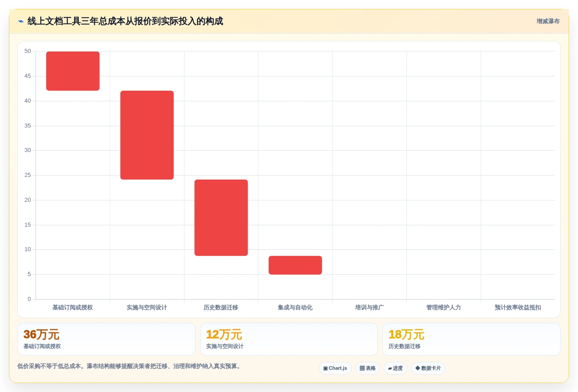Click the red bar for 基础订阅或授权
Viewport: 578px width, 392px height.
[73, 71]
